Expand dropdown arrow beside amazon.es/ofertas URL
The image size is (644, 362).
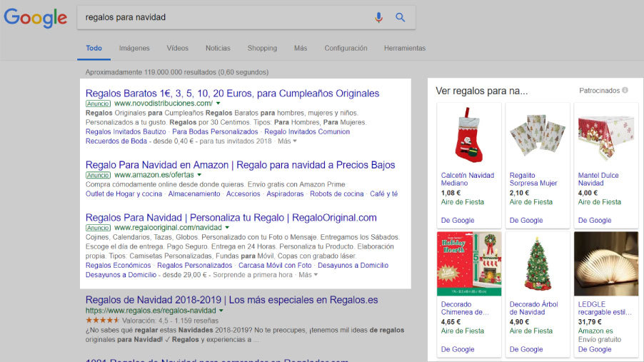199,175
